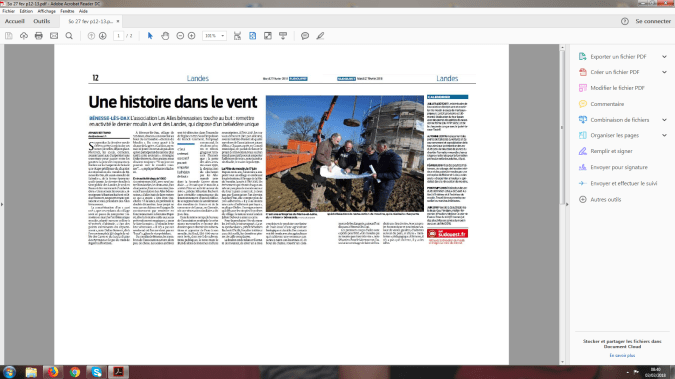Expand Organiser les pages options

tap(664, 135)
